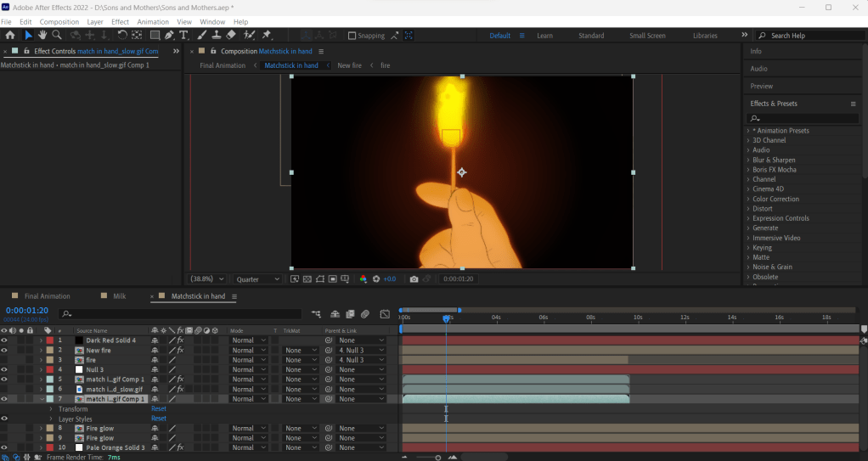The width and height of the screenshot is (868, 461).
Task: Pick the Clone Stamp tool
Action: [x=217, y=35]
